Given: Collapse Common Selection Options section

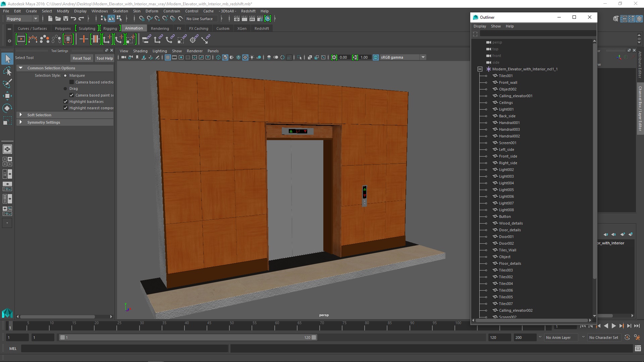Looking at the screenshot, I should tap(21, 68).
